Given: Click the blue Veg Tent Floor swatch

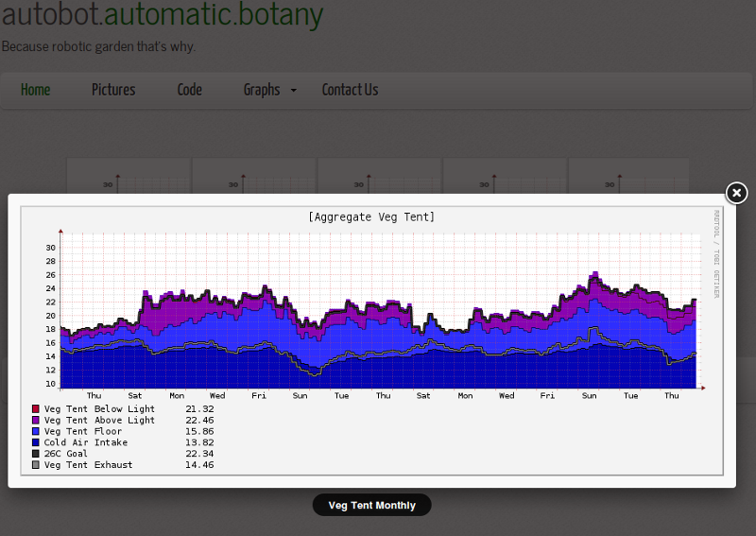Looking at the screenshot, I should click(x=36, y=431).
